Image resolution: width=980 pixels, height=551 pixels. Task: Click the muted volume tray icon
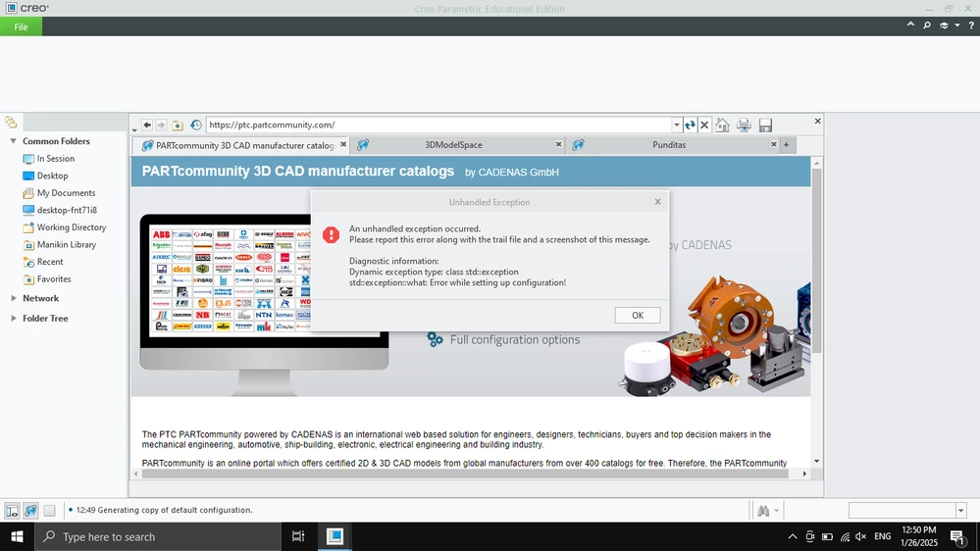(861, 536)
